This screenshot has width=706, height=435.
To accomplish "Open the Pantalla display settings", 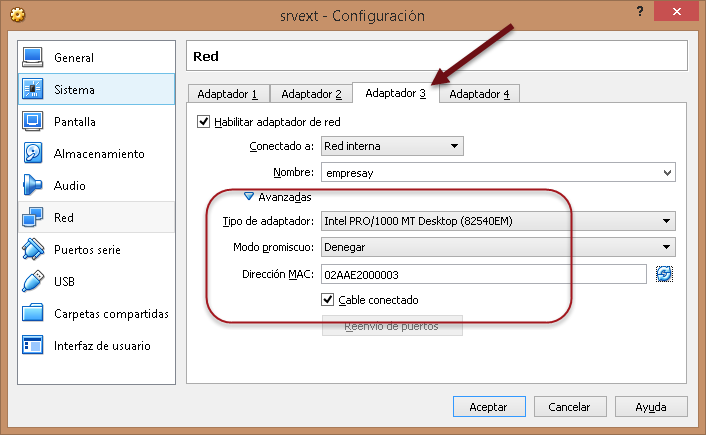I will pyautogui.click(x=74, y=122).
